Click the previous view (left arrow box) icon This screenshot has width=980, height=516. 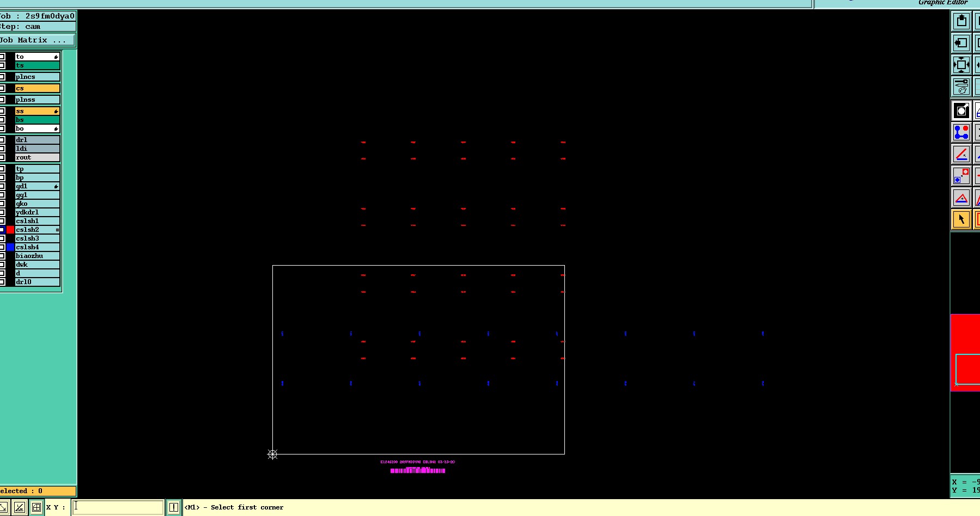tap(961, 43)
